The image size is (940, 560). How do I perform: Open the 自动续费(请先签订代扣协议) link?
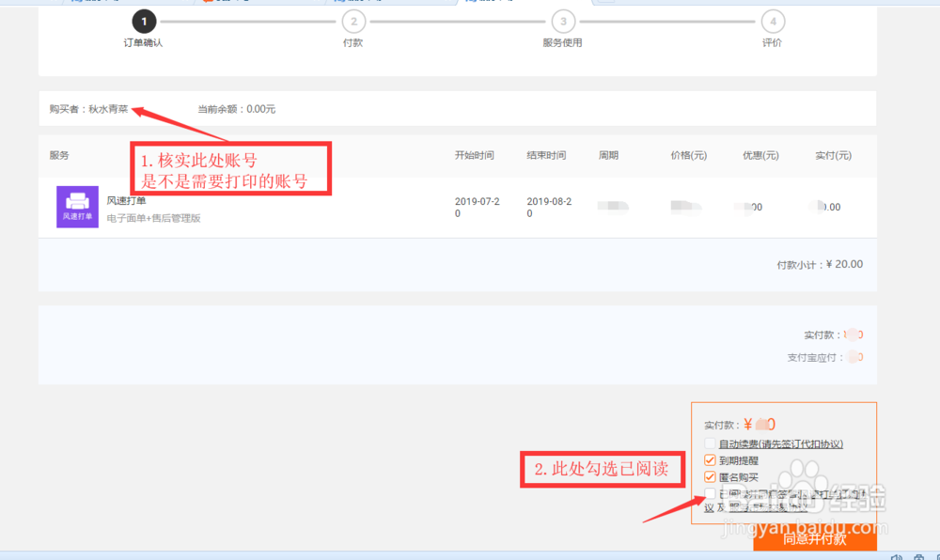pyautogui.click(x=780, y=443)
